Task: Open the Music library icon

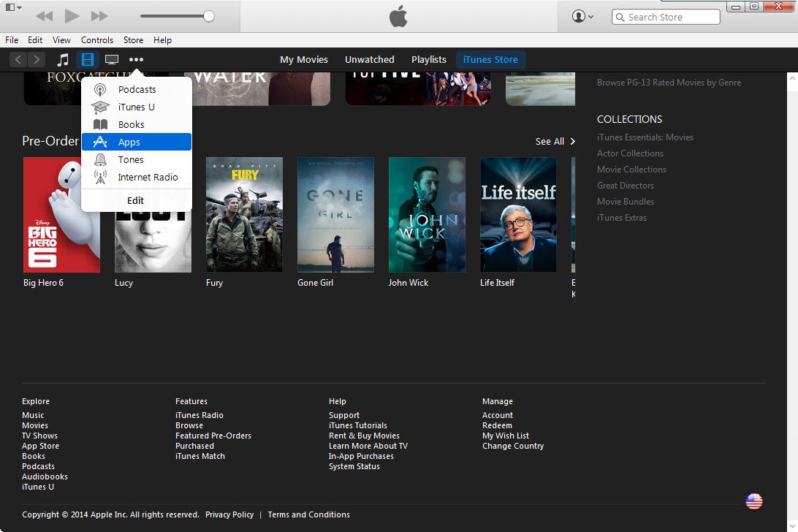Action: pyautogui.click(x=64, y=60)
